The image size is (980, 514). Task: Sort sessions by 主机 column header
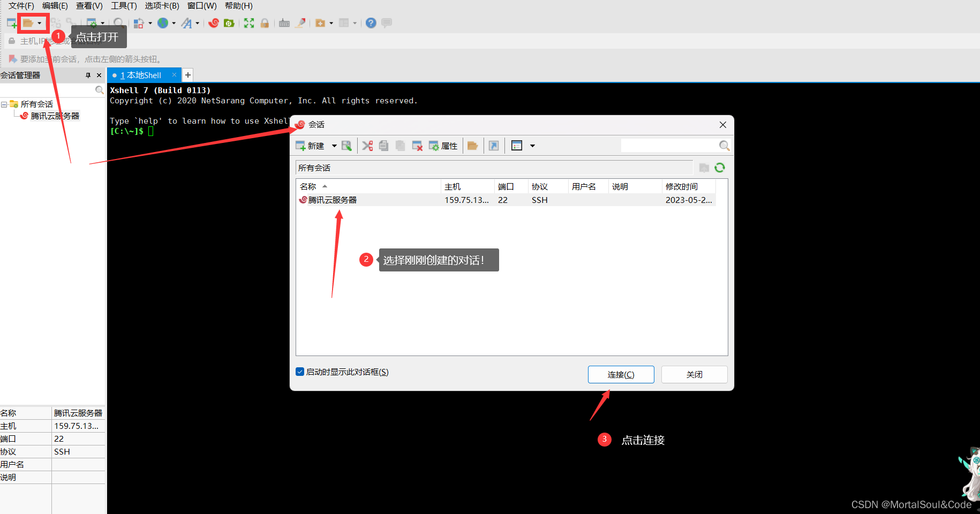[468, 187]
